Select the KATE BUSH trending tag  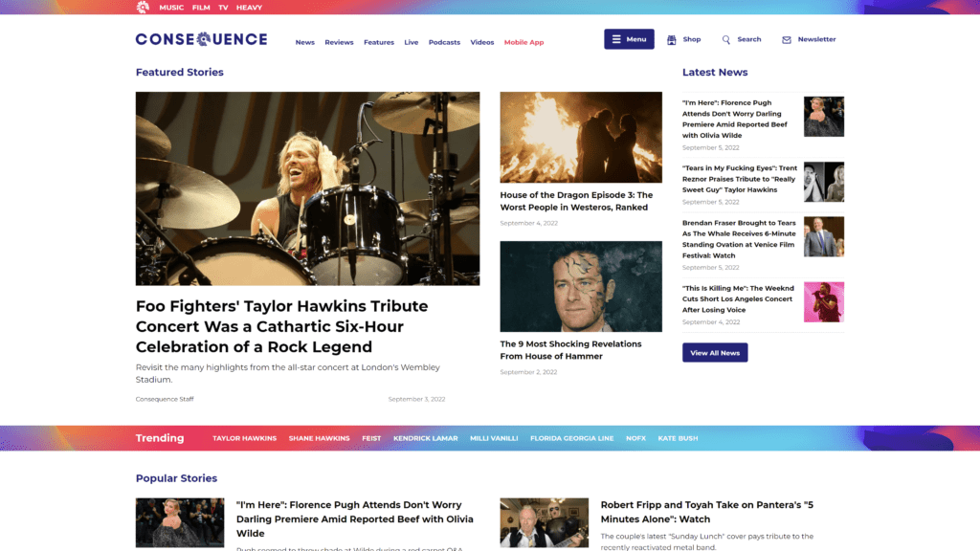679,438
